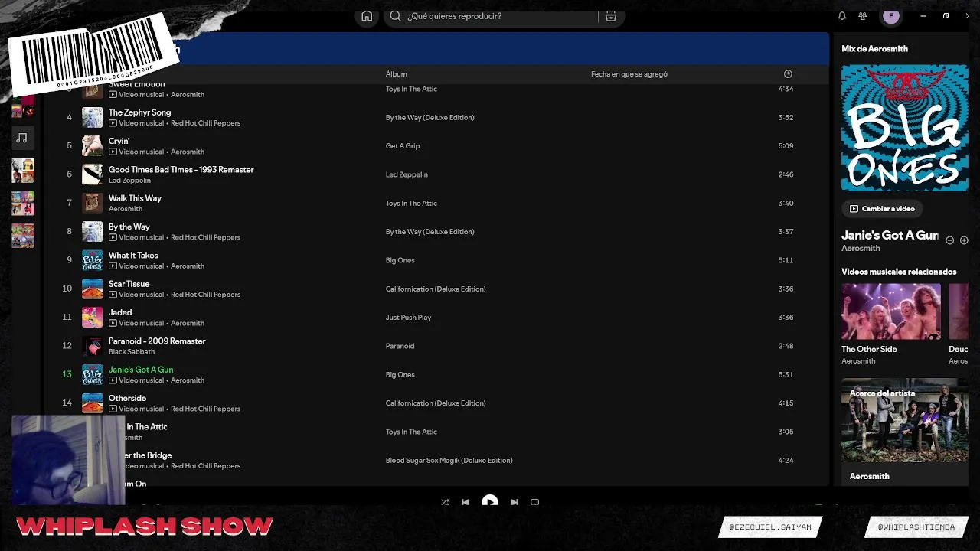Open the Mix de Aerosmith title
The image size is (980, 551).
pos(874,48)
